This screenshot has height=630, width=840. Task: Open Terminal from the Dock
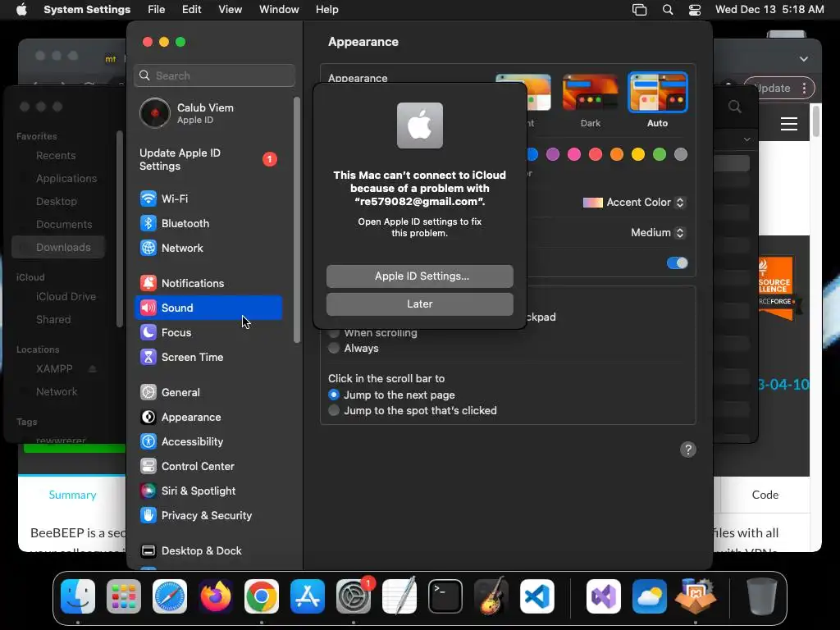445,596
